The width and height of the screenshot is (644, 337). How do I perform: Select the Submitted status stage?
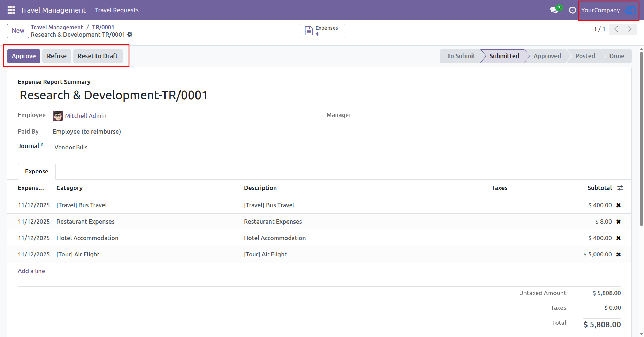coord(504,56)
